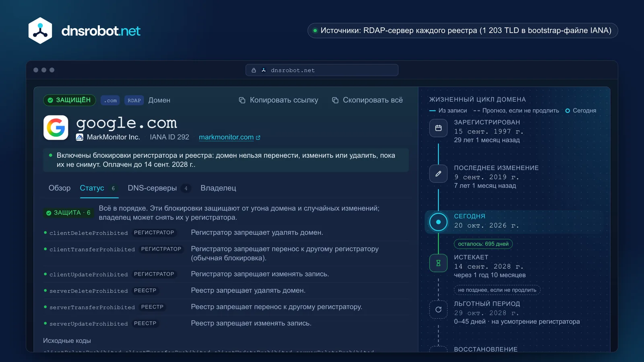The width and height of the screenshot is (644, 362).
Task: Click the RDAP badge
Action: click(x=134, y=101)
